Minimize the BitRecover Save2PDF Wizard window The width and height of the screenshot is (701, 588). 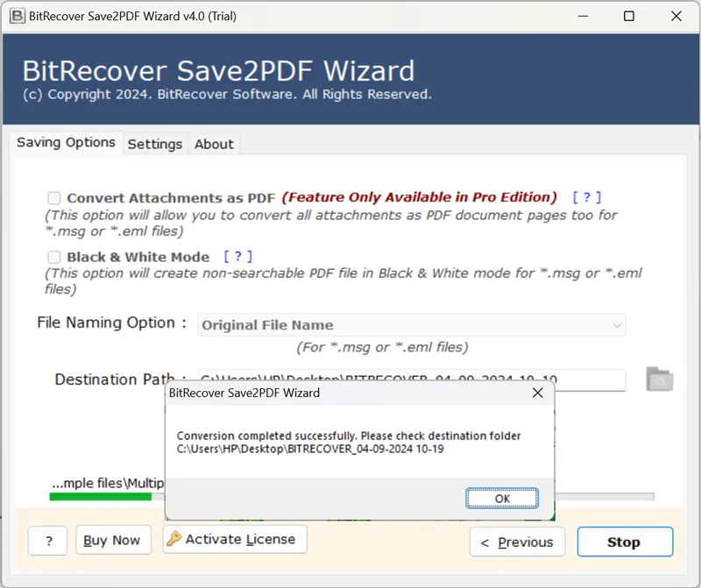(583, 16)
